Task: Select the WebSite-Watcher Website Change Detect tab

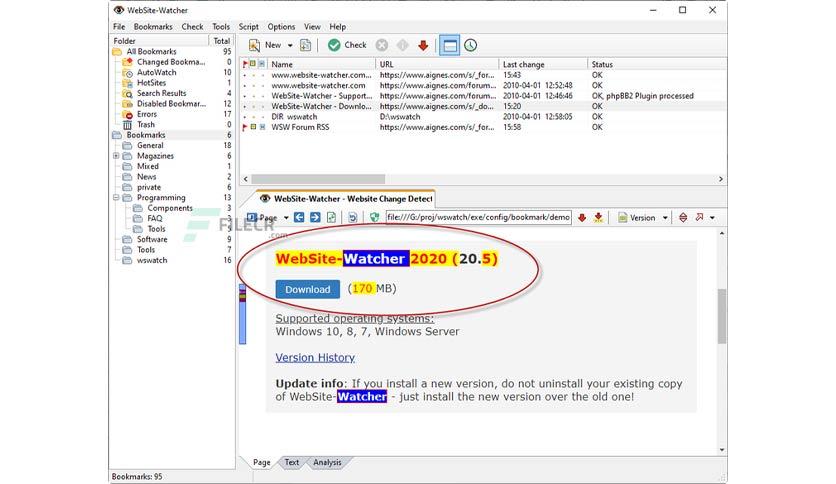Action: [345, 199]
